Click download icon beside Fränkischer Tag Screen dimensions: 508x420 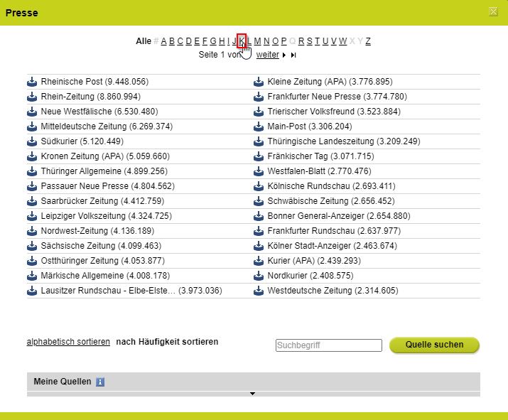click(x=258, y=156)
